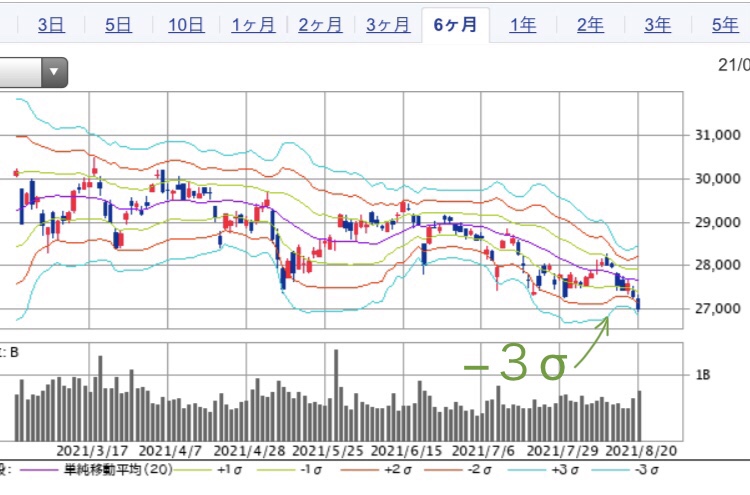The width and height of the screenshot is (750, 495).
Task: Click the tallest volume bar near 2021/5/25
Action: pos(336,395)
